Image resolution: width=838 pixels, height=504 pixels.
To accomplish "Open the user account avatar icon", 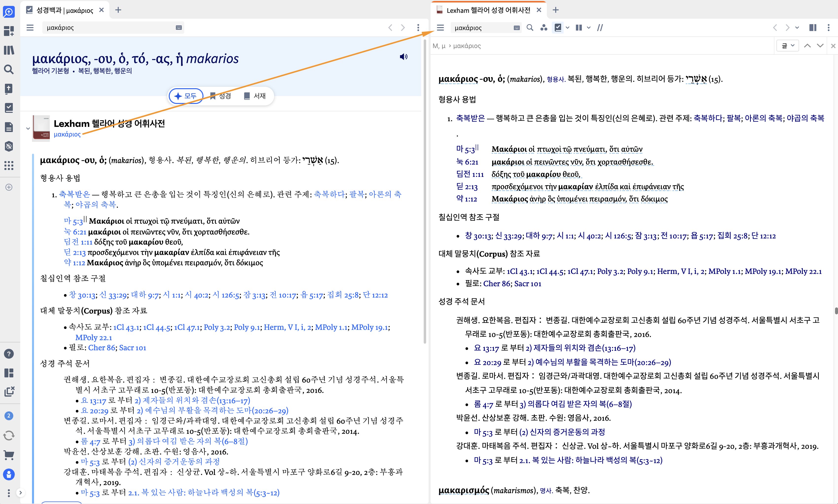I will [9, 474].
